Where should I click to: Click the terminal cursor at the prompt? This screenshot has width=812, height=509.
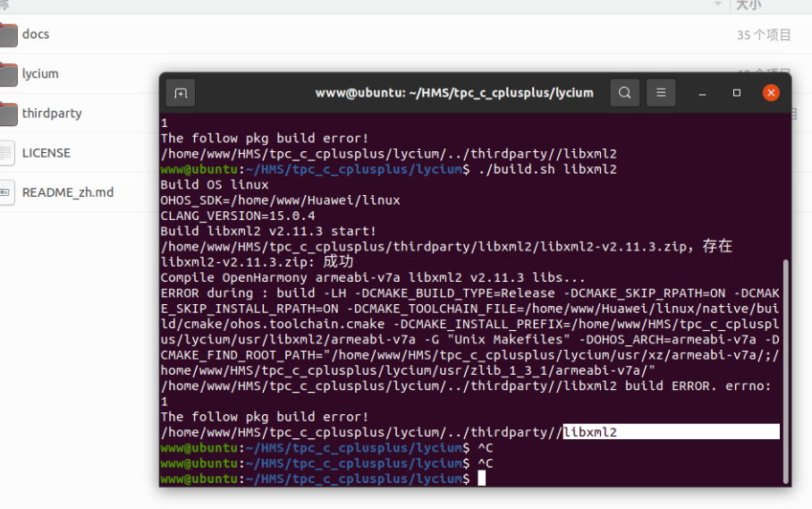pyautogui.click(x=482, y=478)
